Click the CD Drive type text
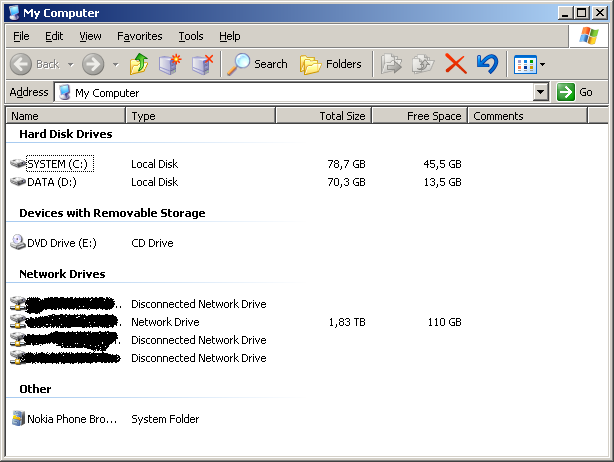This screenshot has height=462, width=614. [152, 243]
